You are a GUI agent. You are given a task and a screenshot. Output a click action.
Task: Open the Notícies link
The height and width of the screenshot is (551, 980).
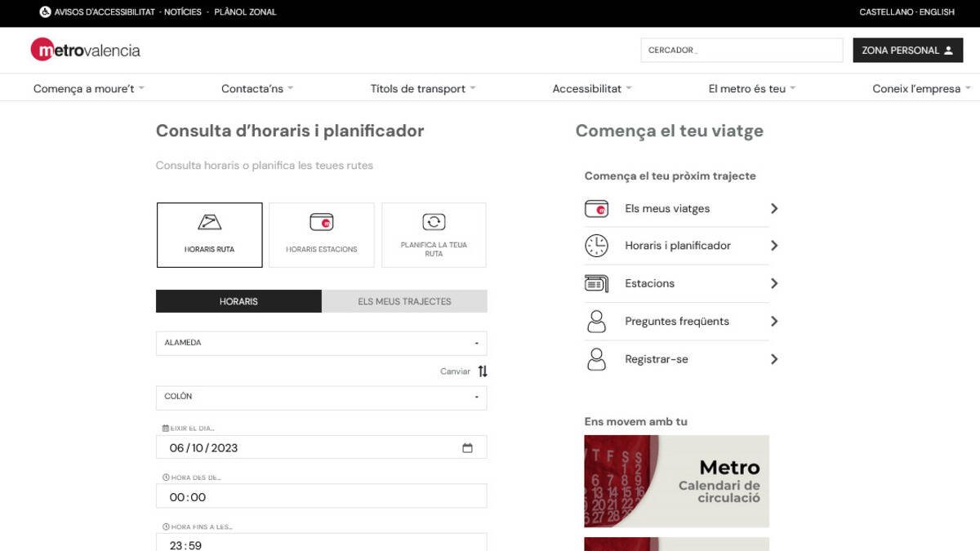(x=183, y=12)
